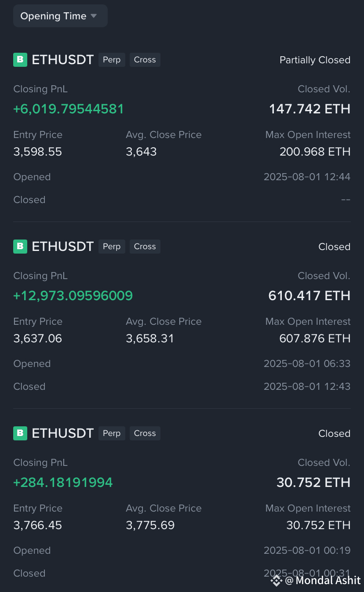
Task: Select the Cross tag on the second position
Action: [145, 247]
